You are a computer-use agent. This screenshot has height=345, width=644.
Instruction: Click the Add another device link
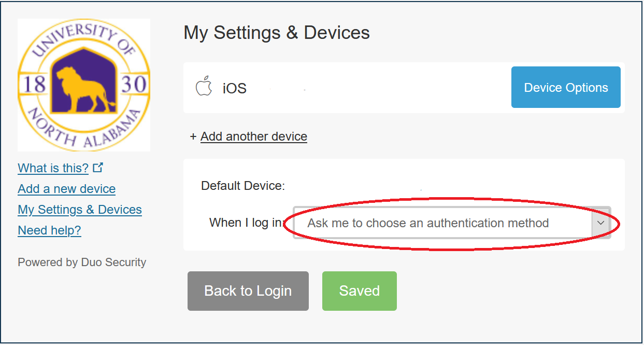pos(254,136)
